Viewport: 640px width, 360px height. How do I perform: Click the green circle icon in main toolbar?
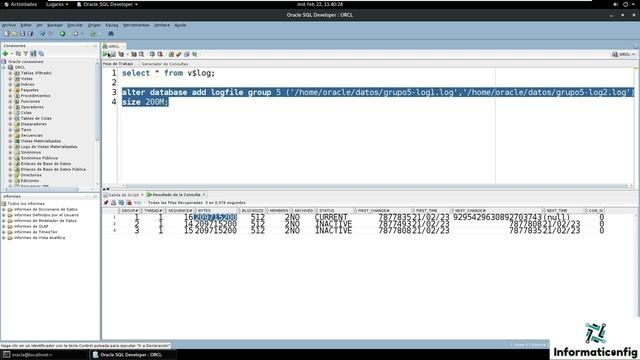tap(62, 34)
